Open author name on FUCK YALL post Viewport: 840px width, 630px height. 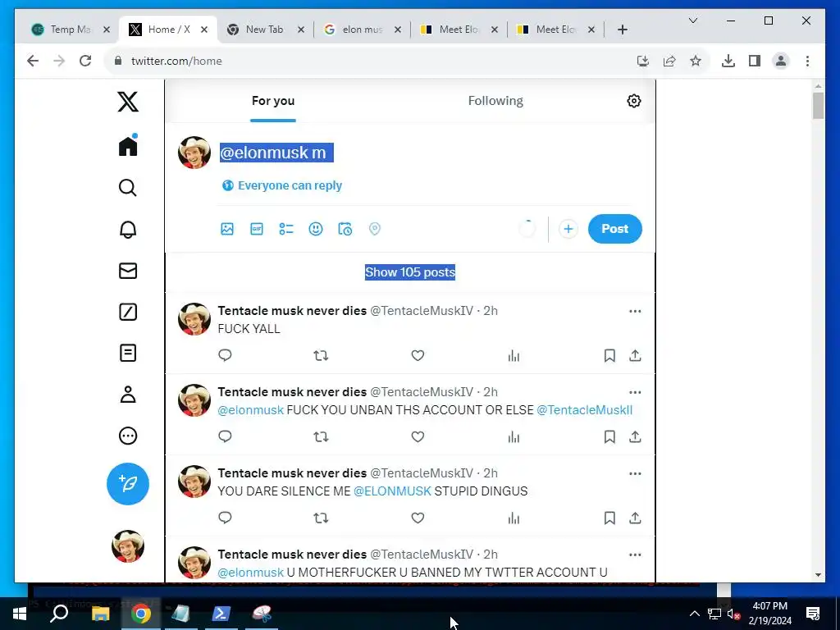tap(292, 311)
